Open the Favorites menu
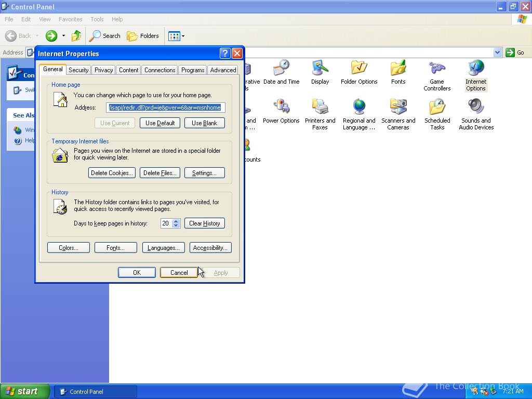Image resolution: width=532 pixels, height=399 pixels. click(x=70, y=19)
